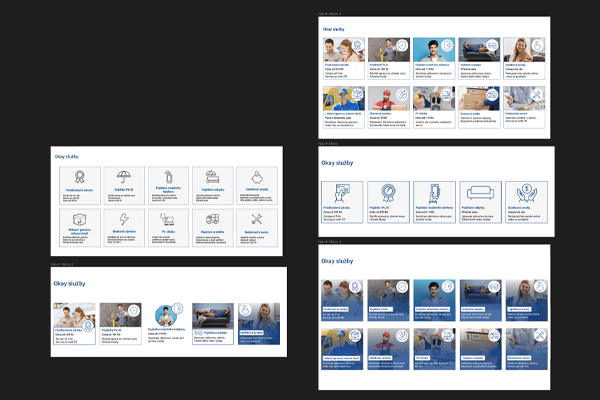Click yellow van courier card in Návrh Menu 3
Image resolution: width=600 pixels, height=400 pixels.
342,349
